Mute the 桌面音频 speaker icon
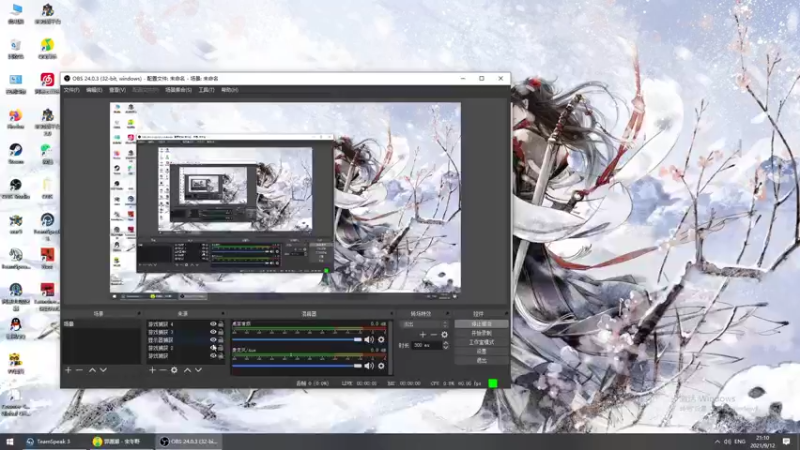800x450 pixels. 369,339
